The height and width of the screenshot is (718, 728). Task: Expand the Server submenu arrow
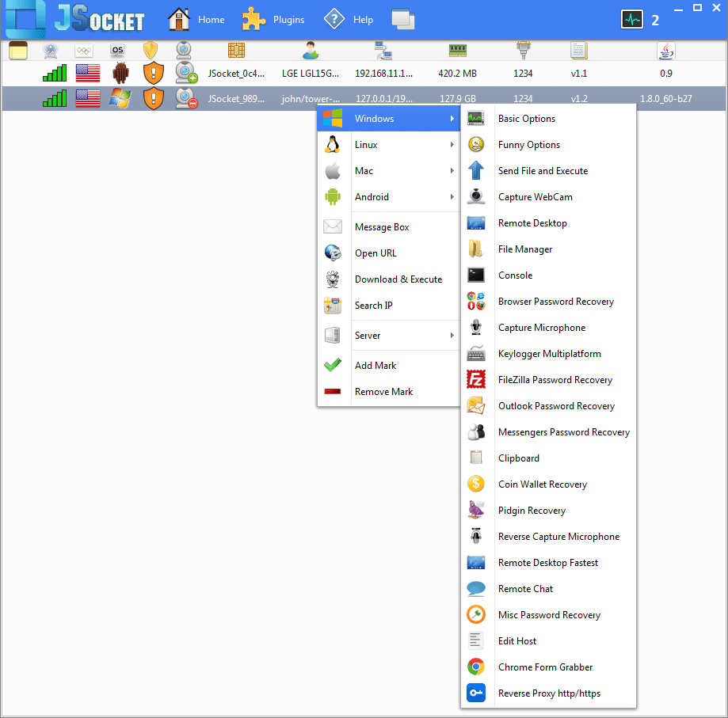coord(452,336)
